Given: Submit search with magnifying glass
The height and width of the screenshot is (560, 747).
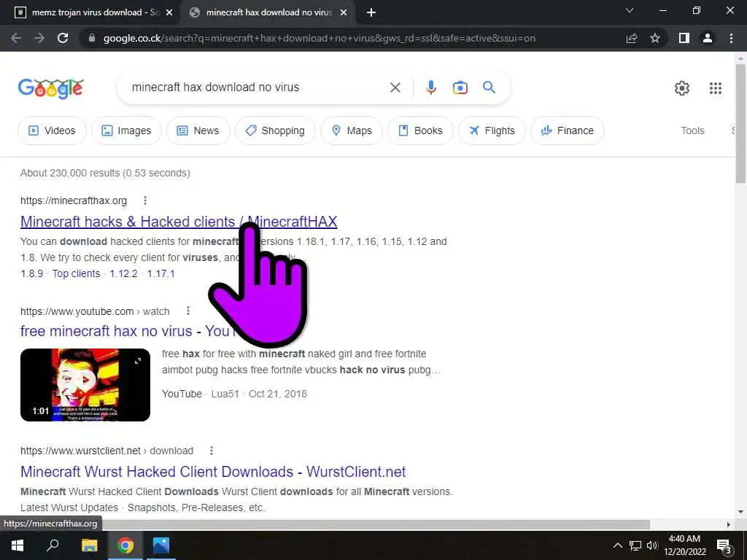Looking at the screenshot, I should [x=489, y=87].
